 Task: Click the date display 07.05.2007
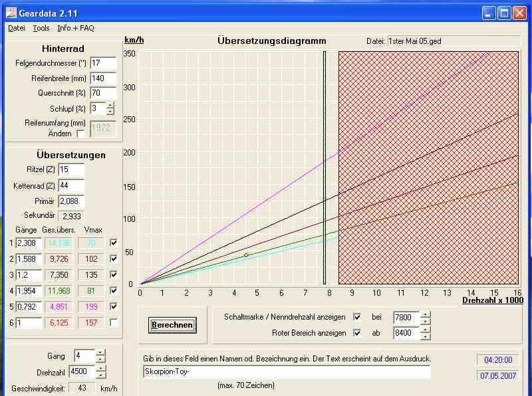coord(498,375)
